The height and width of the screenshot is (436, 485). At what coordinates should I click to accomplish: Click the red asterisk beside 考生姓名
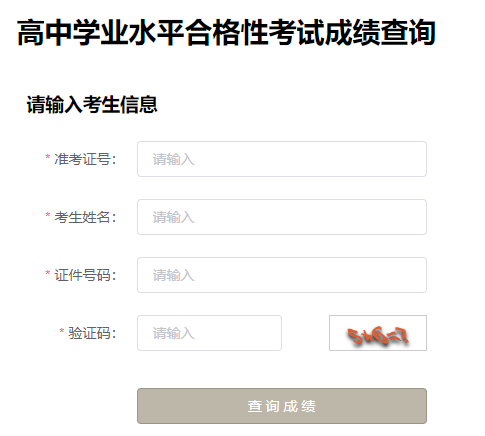coord(48,215)
